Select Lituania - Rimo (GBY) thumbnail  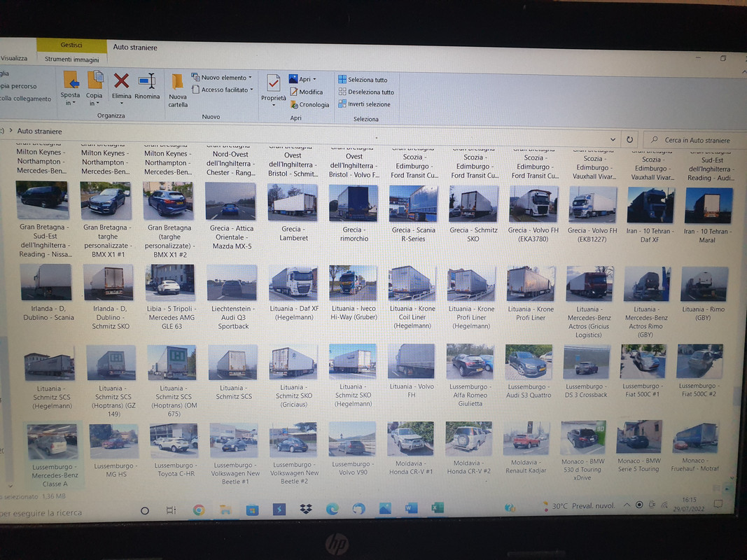pos(704,283)
